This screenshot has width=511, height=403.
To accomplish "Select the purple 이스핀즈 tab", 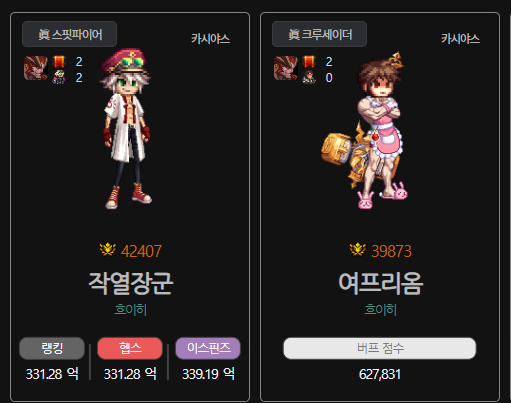I will [x=208, y=348].
